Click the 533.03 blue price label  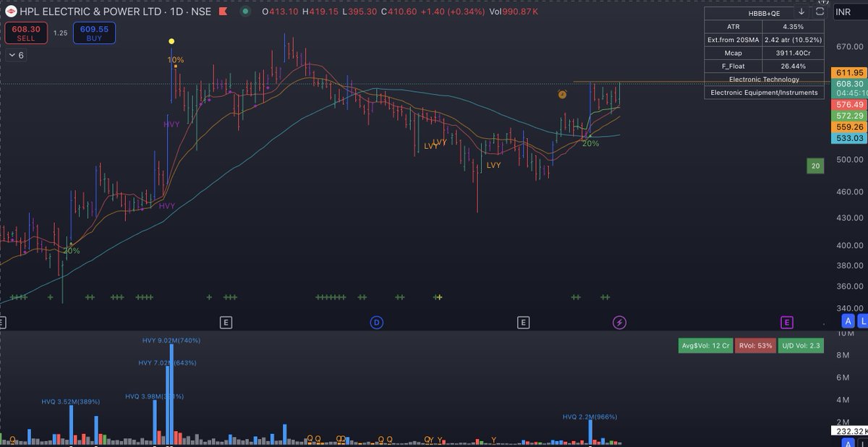coord(850,138)
